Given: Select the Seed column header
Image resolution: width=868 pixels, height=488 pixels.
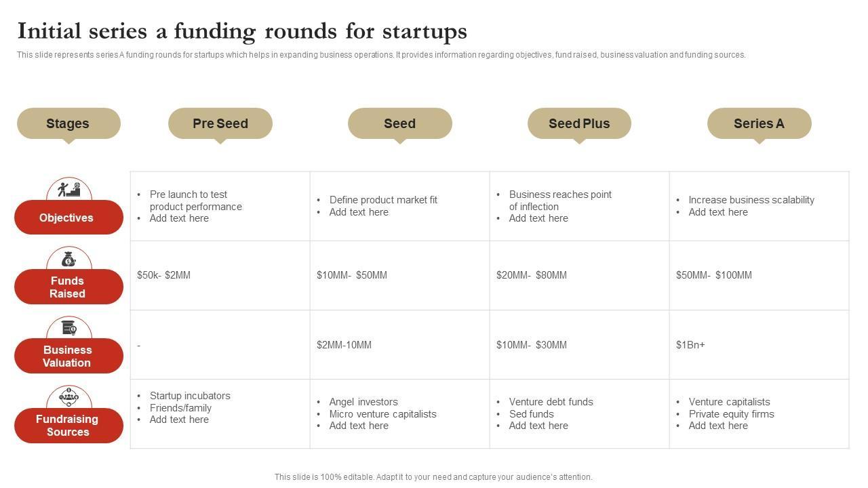Looking at the screenshot, I should (399, 123).
